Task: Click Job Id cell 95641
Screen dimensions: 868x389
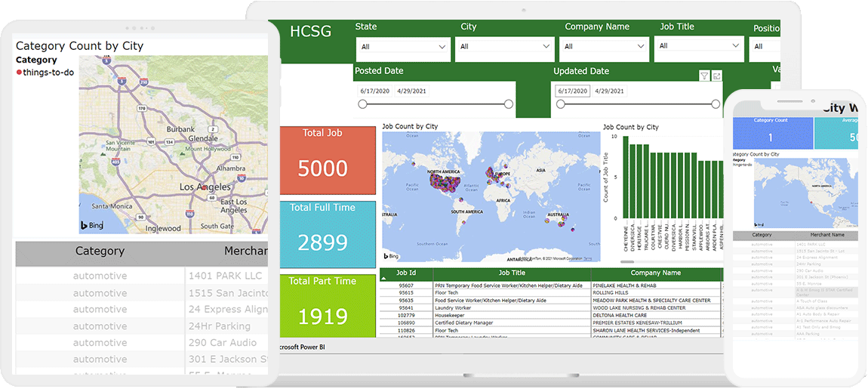Action: click(x=406, y=307)
